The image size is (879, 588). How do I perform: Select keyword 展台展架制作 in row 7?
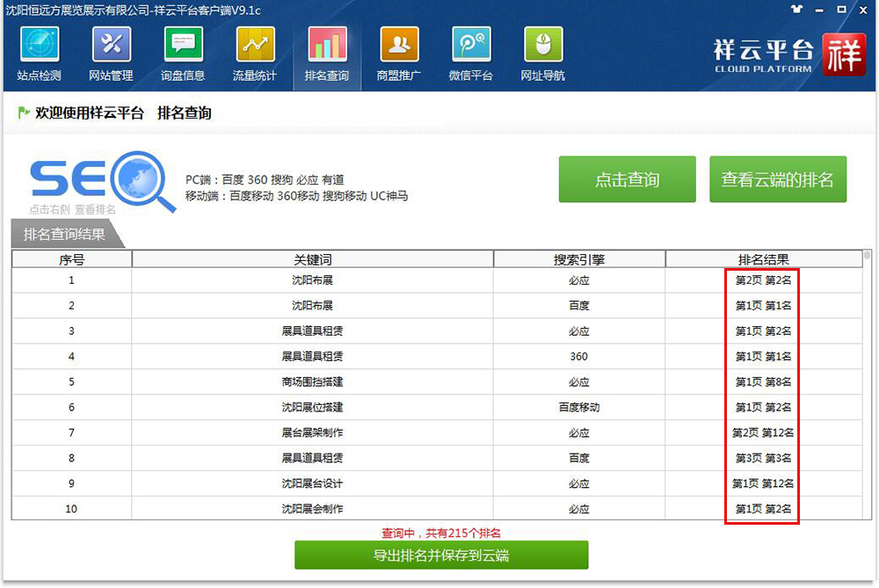312,432
